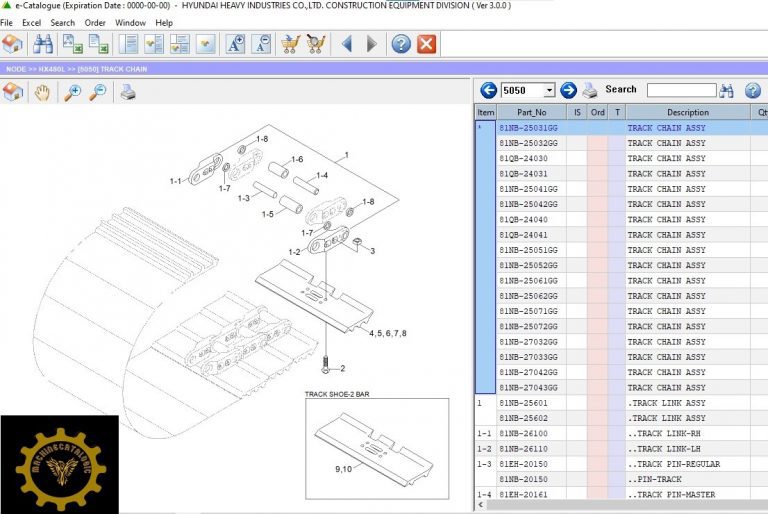The height and width of the screenshot is (514, 768).
Task: Click the binoculars search icon in main toolbar
Action: (x=43, y=44)
